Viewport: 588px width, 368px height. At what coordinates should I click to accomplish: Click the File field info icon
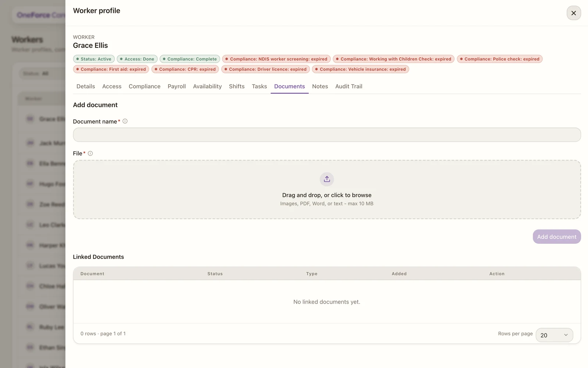90,153
